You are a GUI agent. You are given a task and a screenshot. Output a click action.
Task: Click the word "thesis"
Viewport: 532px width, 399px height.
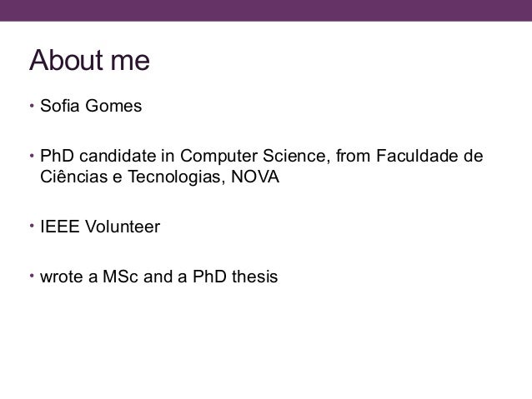pos(255,277)
